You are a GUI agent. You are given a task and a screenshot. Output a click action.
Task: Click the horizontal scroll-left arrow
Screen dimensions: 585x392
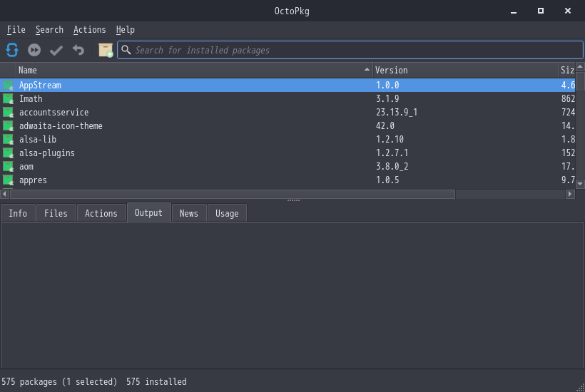(x=4, y=194)
